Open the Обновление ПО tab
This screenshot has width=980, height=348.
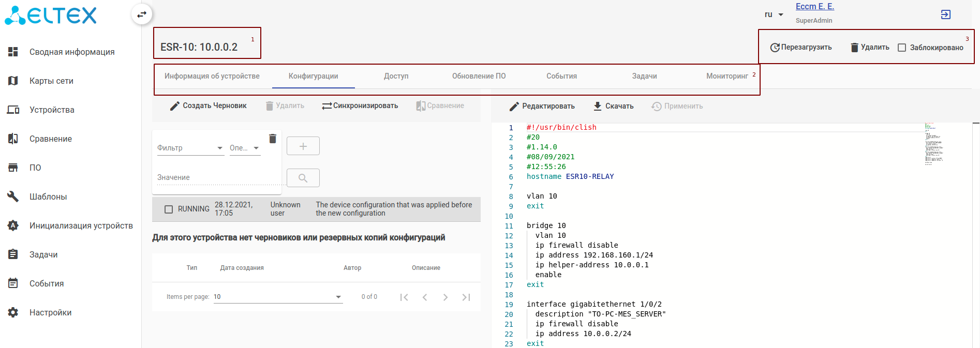point(479,76)
